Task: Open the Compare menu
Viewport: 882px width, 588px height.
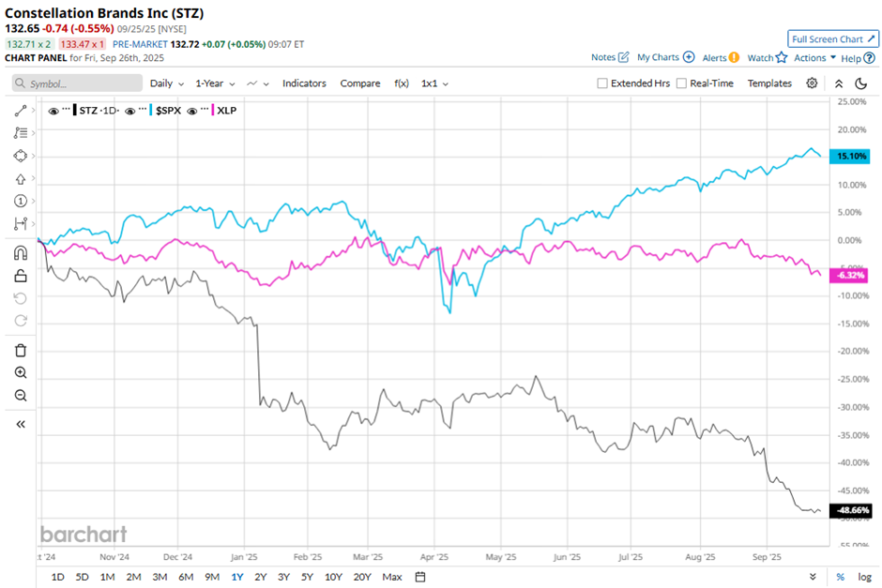Action: pos(360,83)
